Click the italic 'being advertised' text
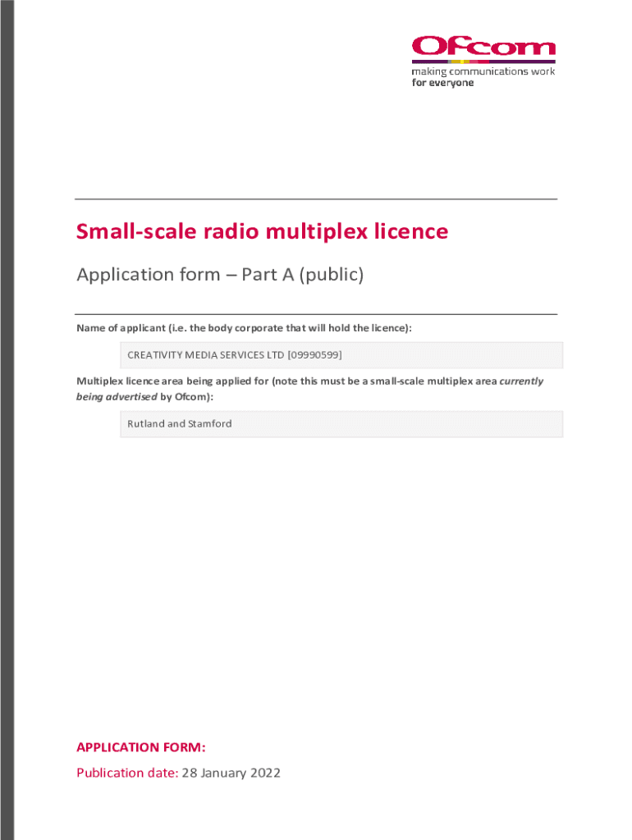Image resolution: width=632 pixels, height=840 pixels. [117, 397]
